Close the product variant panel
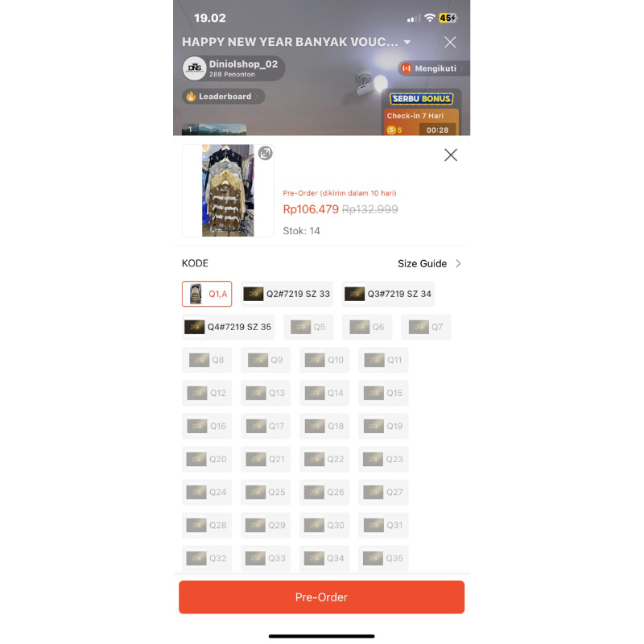This screenshot has height=644, width=644. pos(451,155)
